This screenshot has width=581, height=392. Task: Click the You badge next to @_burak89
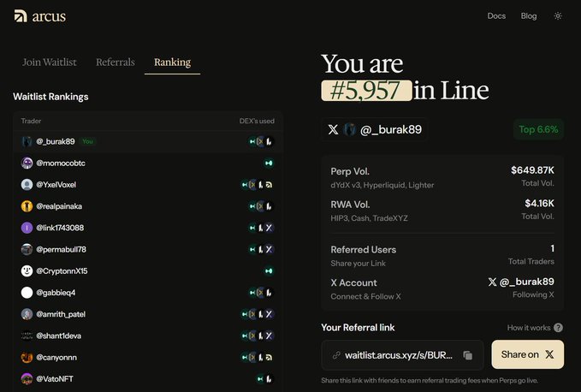87,141
